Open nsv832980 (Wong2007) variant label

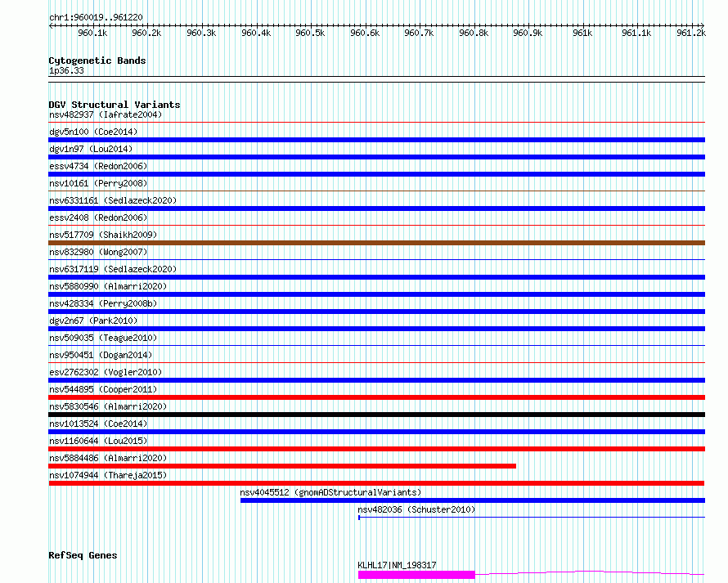[98, 252]
